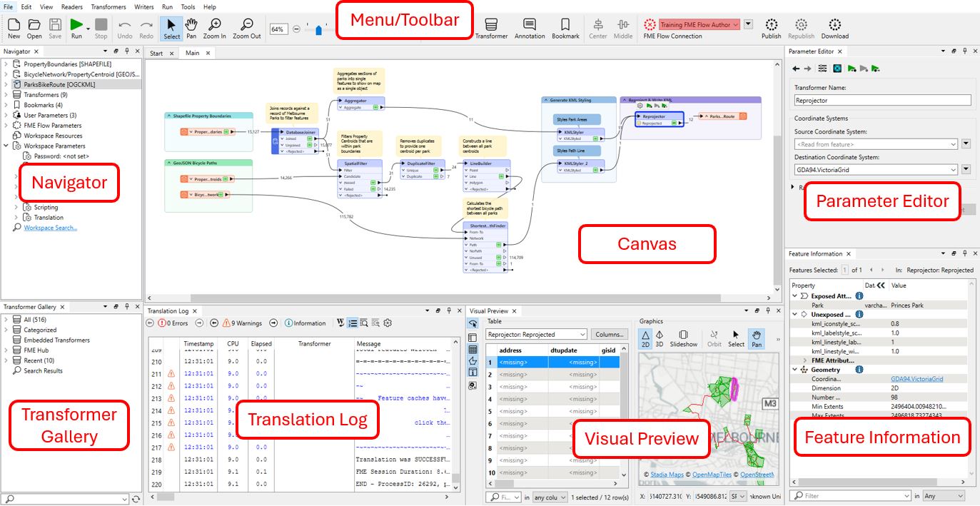Image resolution: width=980 pixels, height=506 pixels.
Task: Click the New workspace toolbar icon
Action: [14, 28]
